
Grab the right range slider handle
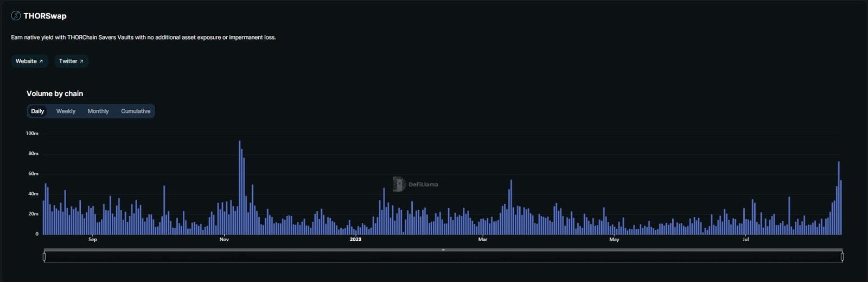(x=842, y=256)
